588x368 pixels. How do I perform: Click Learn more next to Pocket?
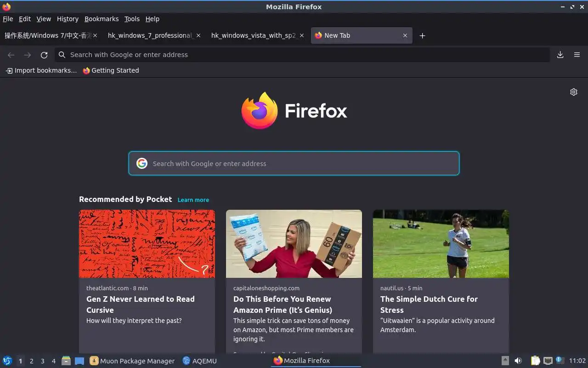193,200
